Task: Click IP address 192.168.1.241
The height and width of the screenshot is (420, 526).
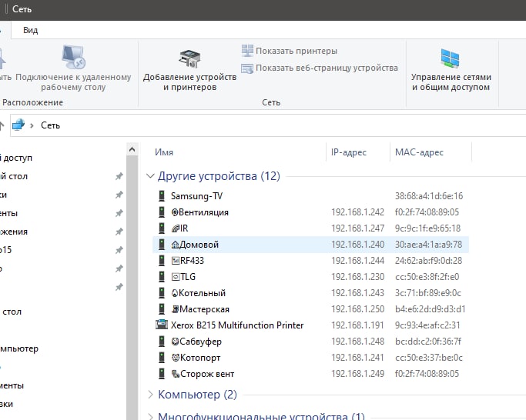Action: point(357,358)
